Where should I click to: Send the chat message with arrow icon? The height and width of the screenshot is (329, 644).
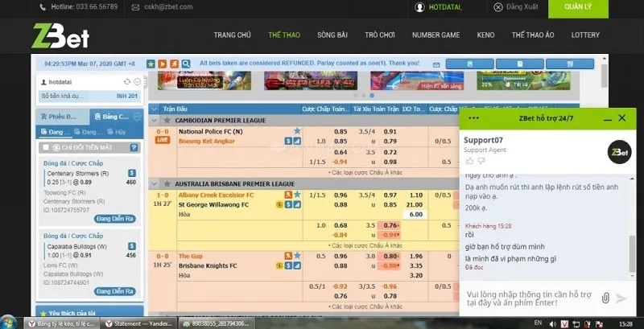coord(621,298)
